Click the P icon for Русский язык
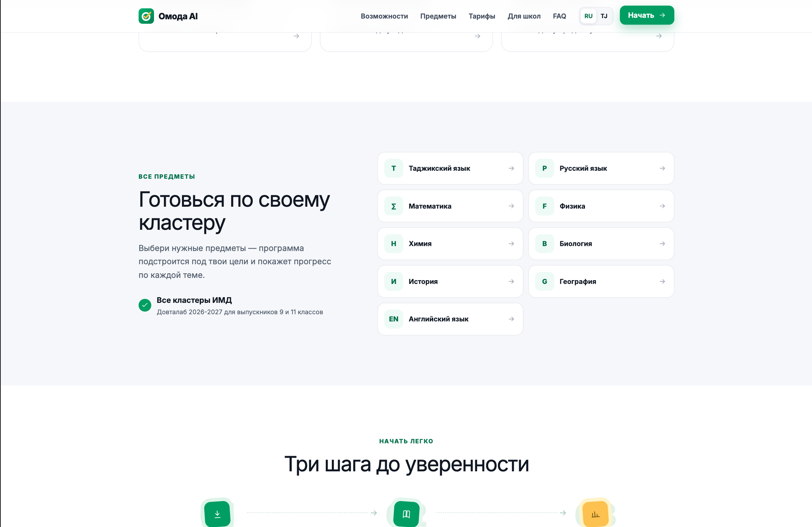Image resolution: width=812 pixels, height=527 pixels. pyautogui.click(x=544, y=168)
